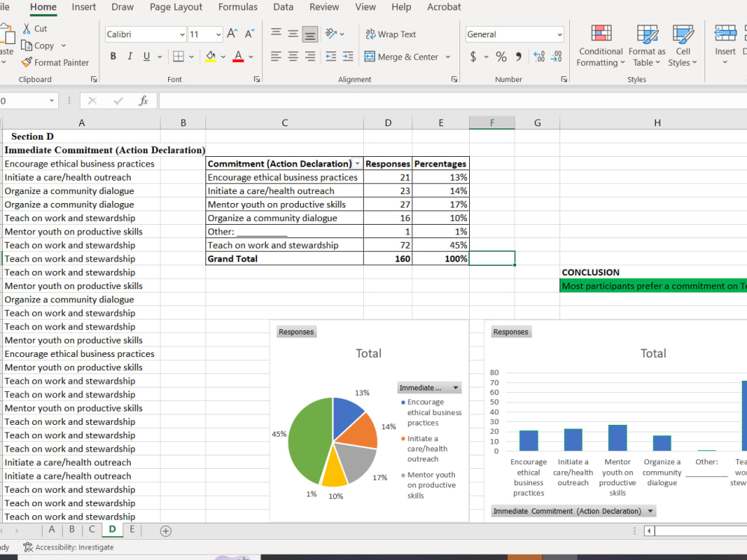The image size is (747, 560).
Task: Click the Top Align icon
Action: tap(276, 34)
